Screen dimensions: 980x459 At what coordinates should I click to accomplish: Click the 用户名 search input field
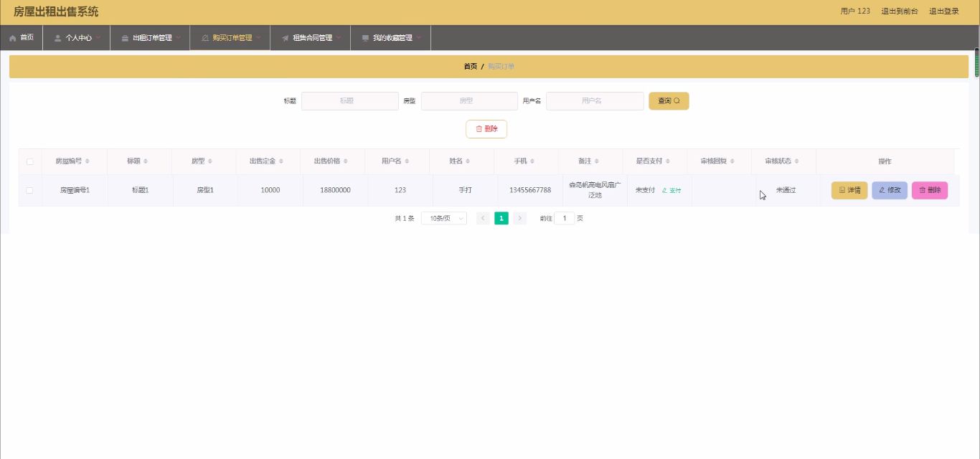click(x=595, y=101)
